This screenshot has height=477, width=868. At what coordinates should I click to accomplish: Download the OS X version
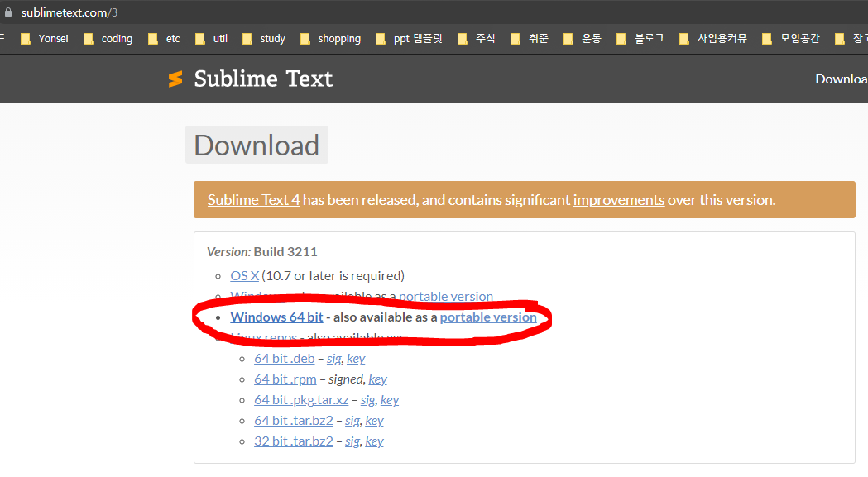(x=245, y=275)
